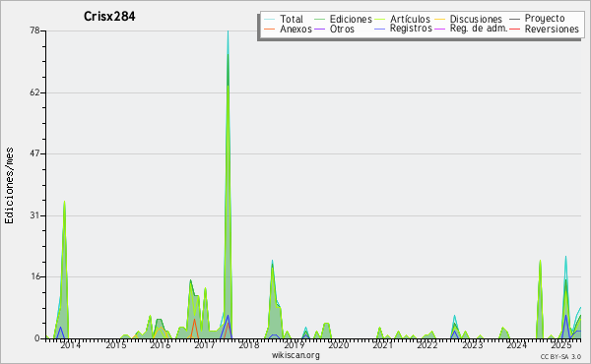Click the Ediciones/mes axis title
The height and width of the screenshot is (364, 591).
tap(9, 186)
